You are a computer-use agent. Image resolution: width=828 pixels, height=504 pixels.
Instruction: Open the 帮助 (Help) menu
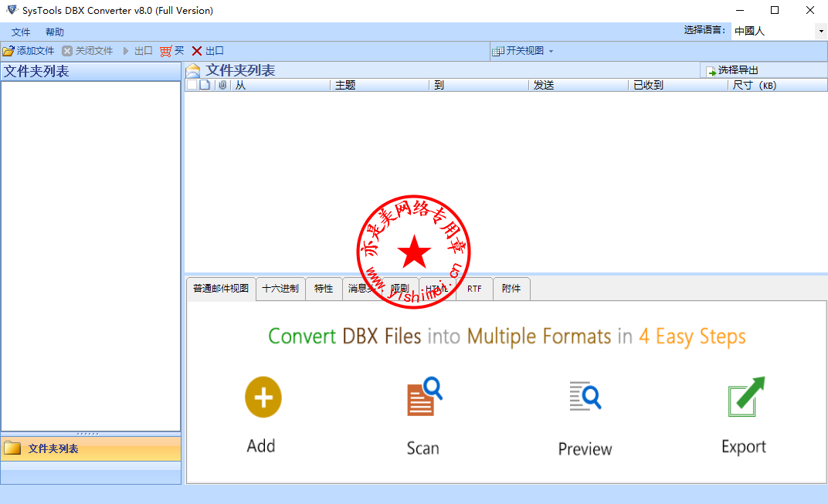coord(55,32)
